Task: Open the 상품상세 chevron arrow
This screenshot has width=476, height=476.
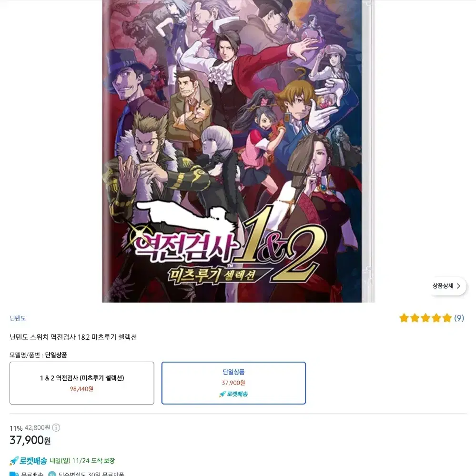Action: click(458, 286)
